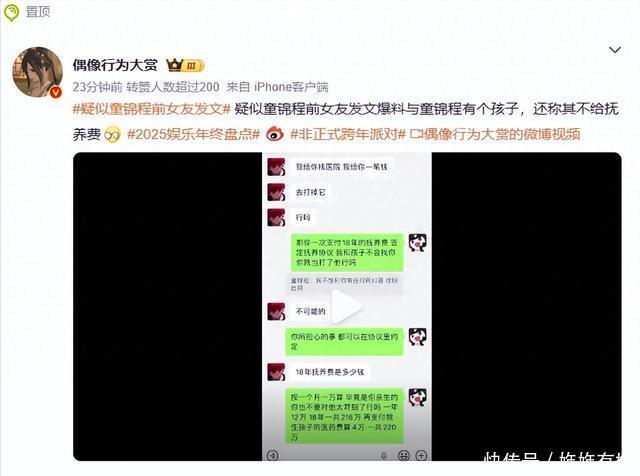The height and width of the screenshot is (476, 640).
Task: Open hashtag #非正式跨年派对#
Action: [x=348, y=134]
